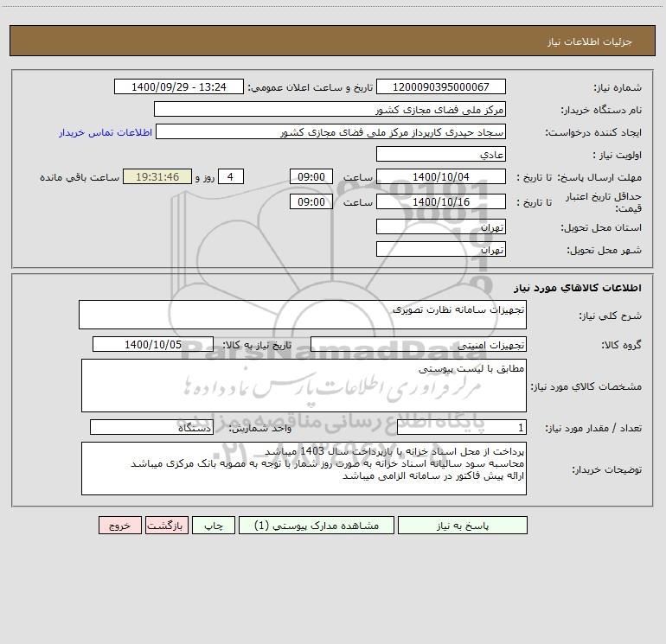
Task: Click the label واحد شمارش
Action: coord(260,429)
